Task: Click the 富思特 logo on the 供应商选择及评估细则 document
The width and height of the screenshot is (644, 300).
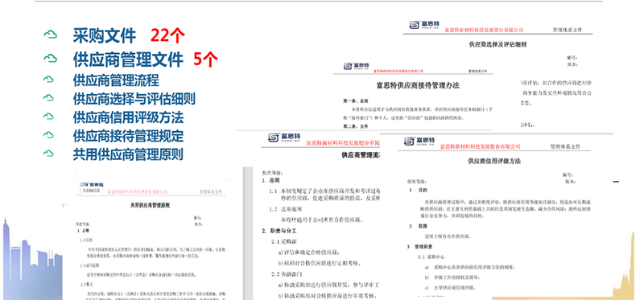Action: point(424,25)
